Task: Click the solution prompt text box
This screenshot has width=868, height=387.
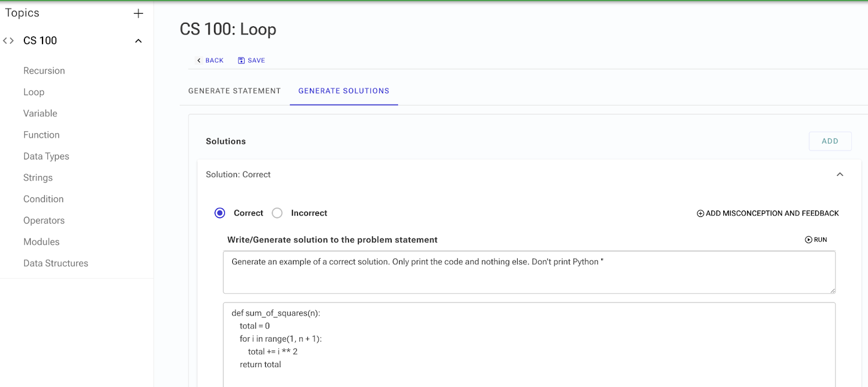Action: click(529, 272)
